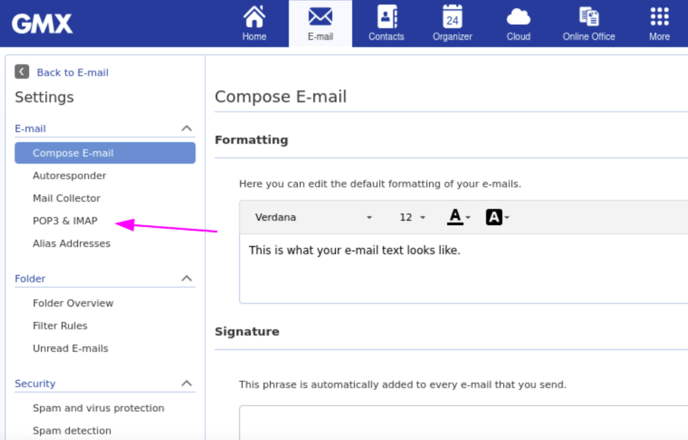Open Unread E-mails settings
This screenshot has width=688, height=440.
click(70, 348)
